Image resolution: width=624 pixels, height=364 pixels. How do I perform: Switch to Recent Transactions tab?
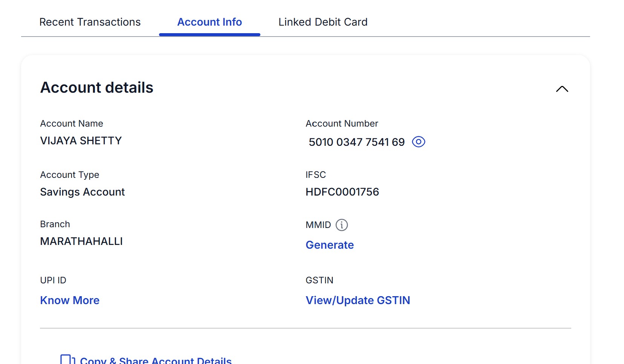tap(90, 22)
